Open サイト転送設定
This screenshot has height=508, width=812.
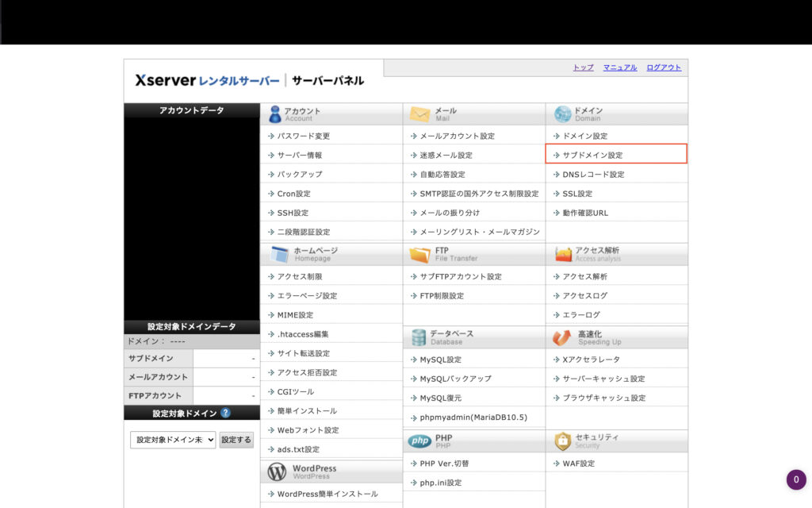pyautogui.click(x=304, y=353)
